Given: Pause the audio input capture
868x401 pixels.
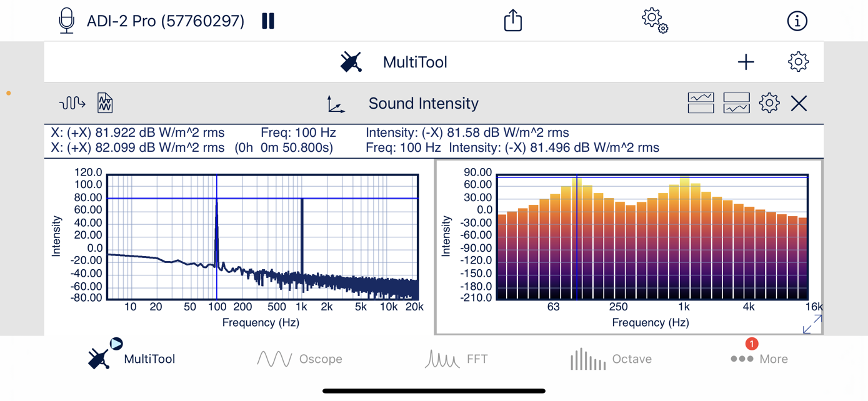Looking at the screenshot, I should (x=268, y=21).
